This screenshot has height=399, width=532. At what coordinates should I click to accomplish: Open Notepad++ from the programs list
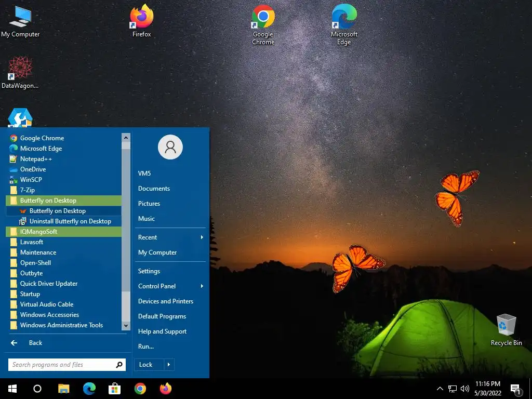tap(63, 159)
